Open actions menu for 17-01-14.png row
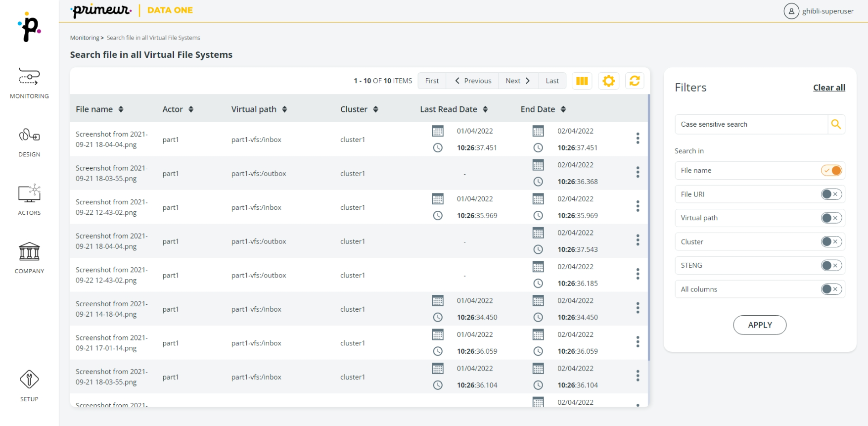 click(638, 342)
